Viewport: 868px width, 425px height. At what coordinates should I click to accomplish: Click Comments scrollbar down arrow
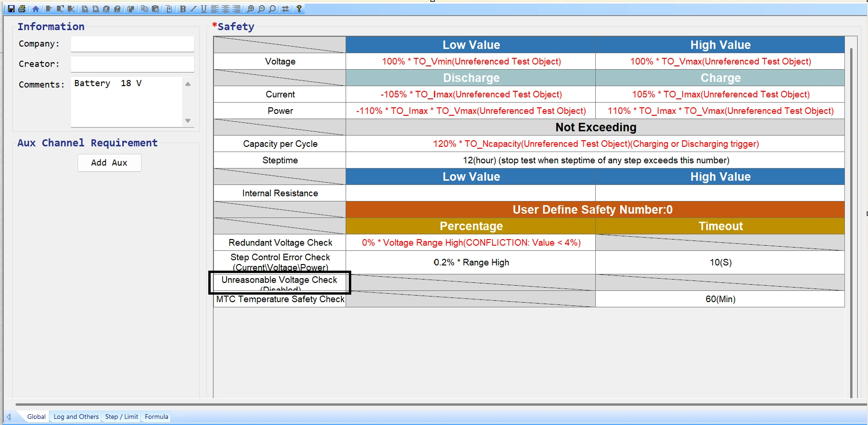[x=188, y=120]
